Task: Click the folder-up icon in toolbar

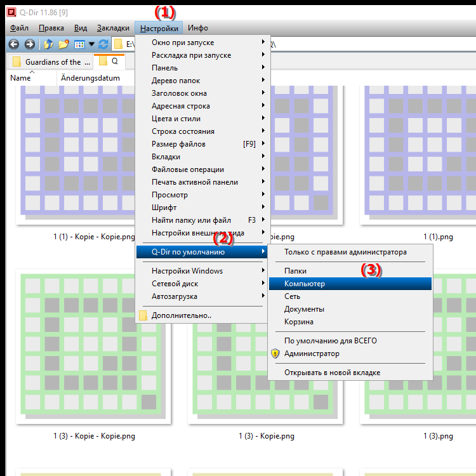Action: 48,44
